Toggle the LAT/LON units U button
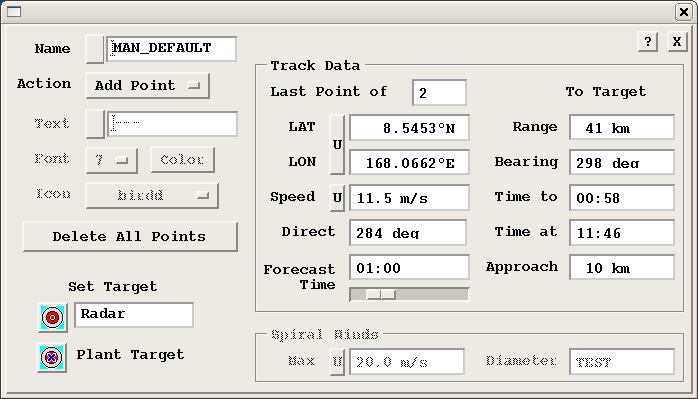The image size is (698, 399). tap(337, 145)
